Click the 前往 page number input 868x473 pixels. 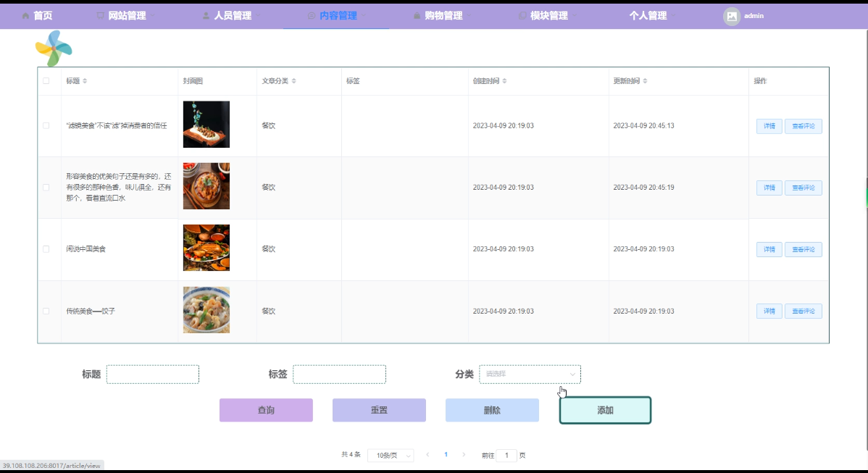tap(506, 456)
